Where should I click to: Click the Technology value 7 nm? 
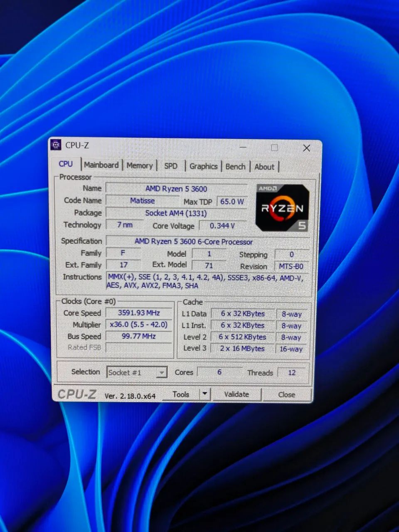pos(125,224)
